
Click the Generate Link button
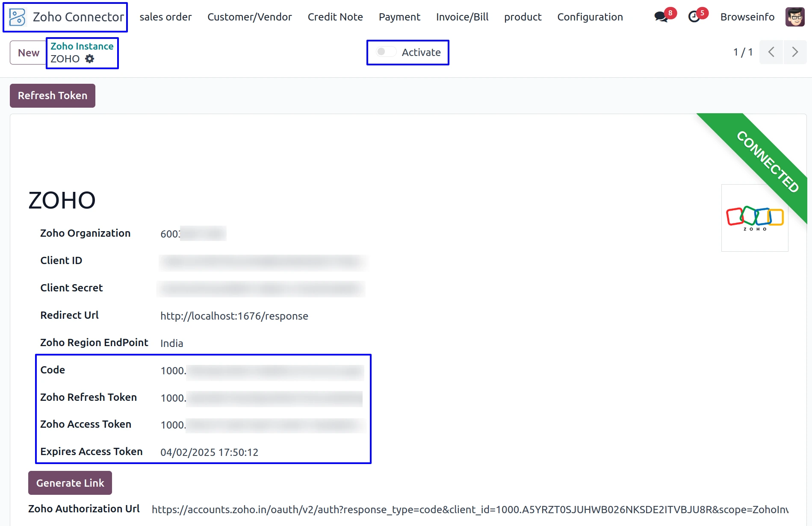(70, 483)
